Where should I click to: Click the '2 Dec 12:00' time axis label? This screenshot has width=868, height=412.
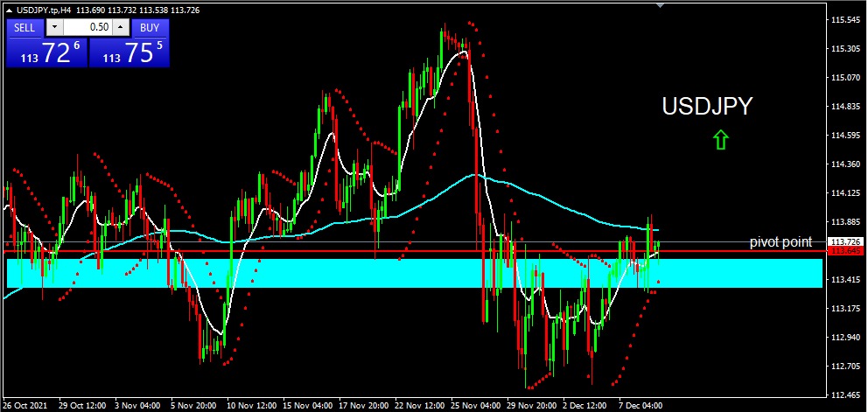click(584, 405)
